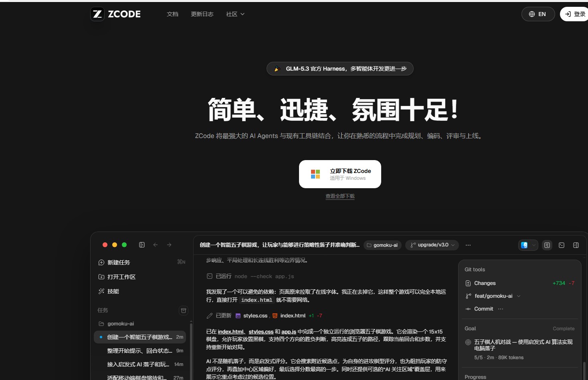Image resolution: width=588 pixels, height=380 pixels.
Task: Toggle the terminal panel icon
Action: coord(562,245)
